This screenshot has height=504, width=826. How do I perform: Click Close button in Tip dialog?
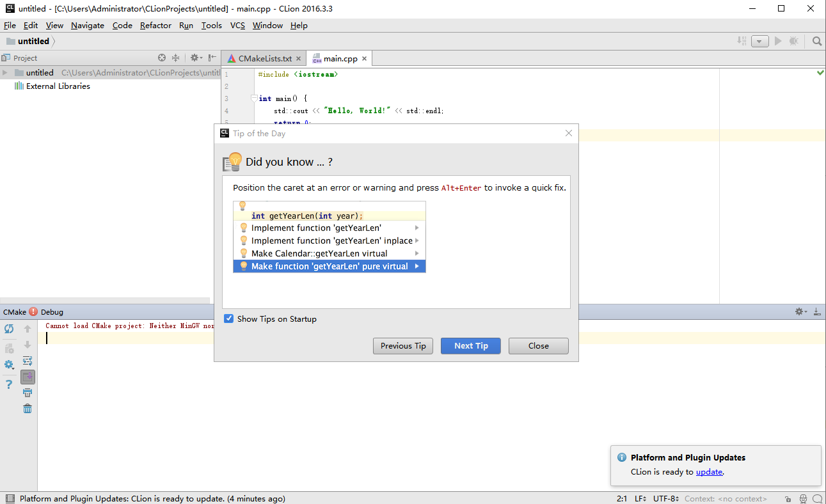539,346
